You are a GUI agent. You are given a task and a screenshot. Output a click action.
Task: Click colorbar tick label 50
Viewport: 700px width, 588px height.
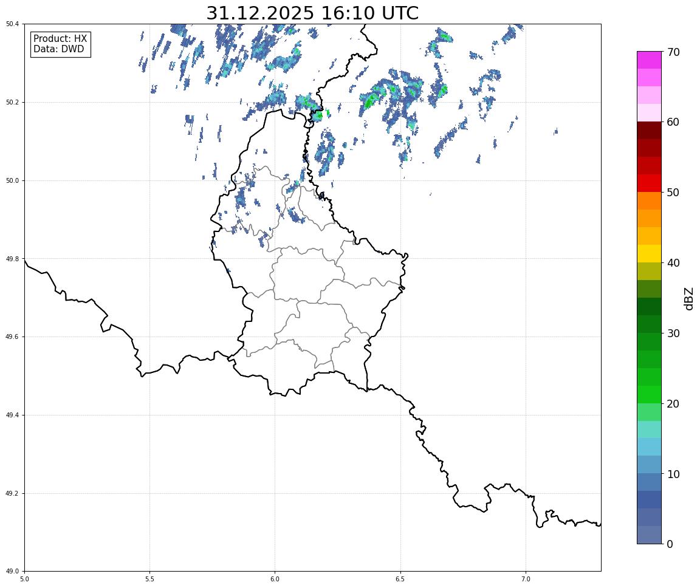tap(673, 193)
